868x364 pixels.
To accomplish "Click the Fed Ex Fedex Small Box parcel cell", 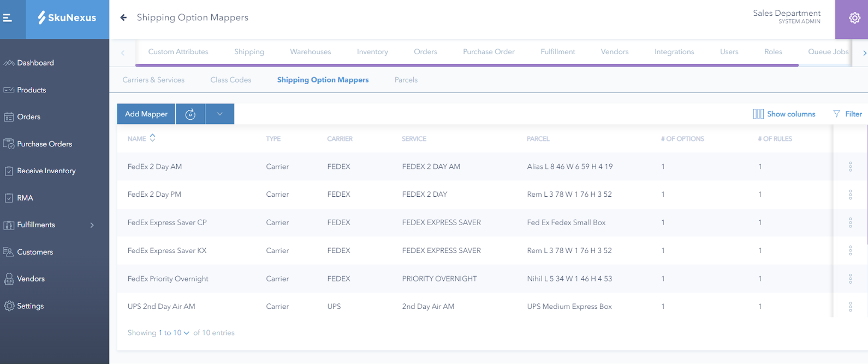I will (x=566, y=222).
